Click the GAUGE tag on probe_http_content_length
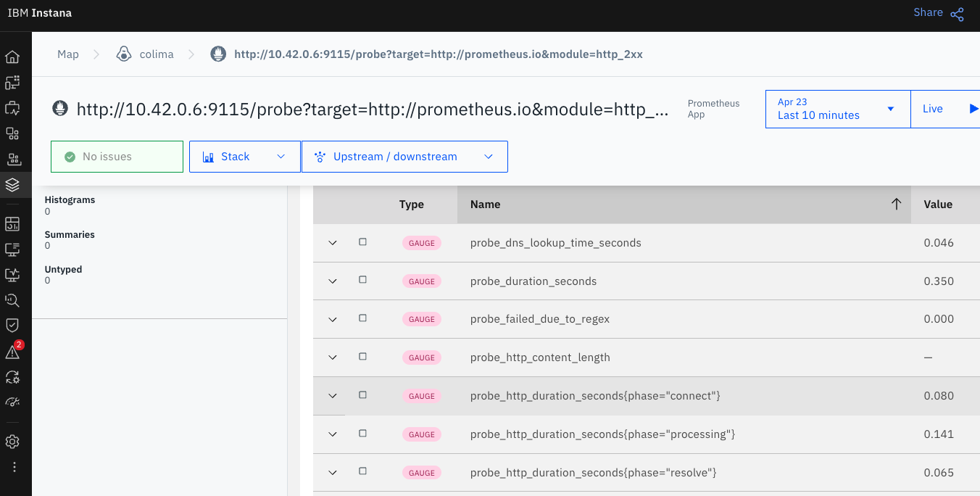The width and height of the screenshot is (980, 496). [422, 357]
